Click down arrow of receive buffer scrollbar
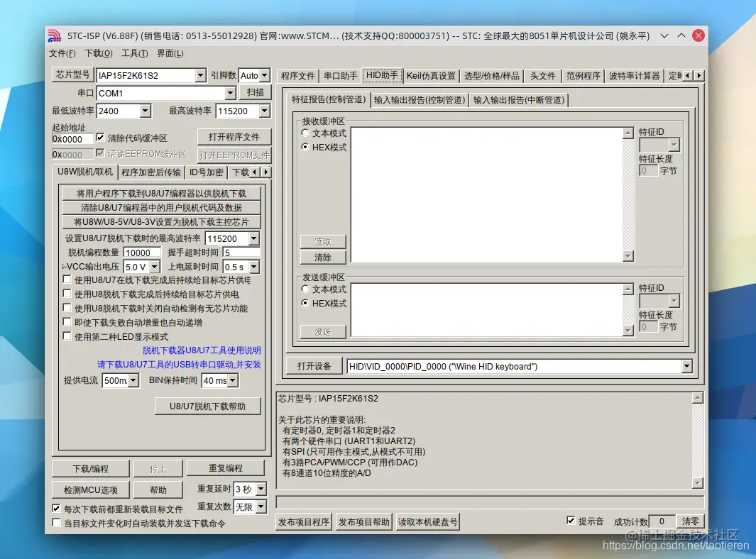The height and width of the screenshot is (559, 756). tap(628, 256)
